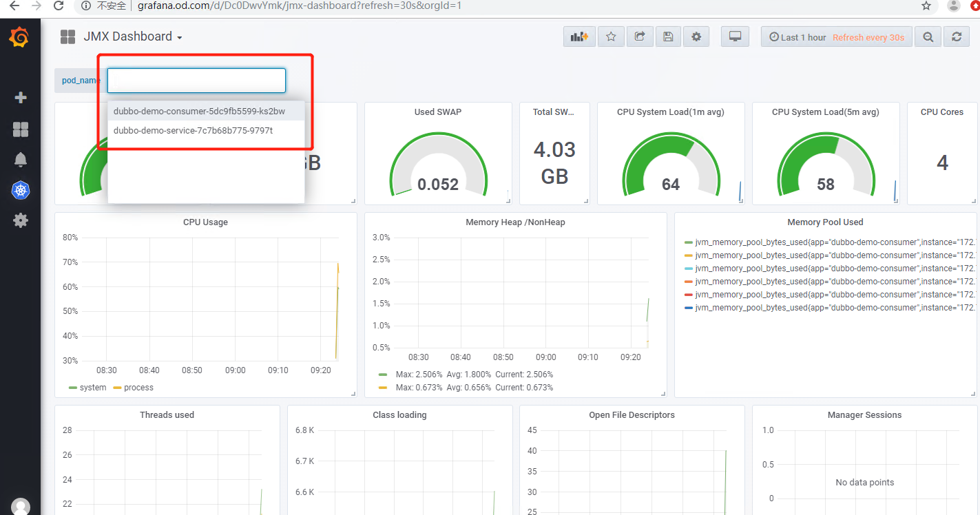Share the dashboard
Image resolution: width=980 pixels, height=515 pixels.
tap(640, 37)
